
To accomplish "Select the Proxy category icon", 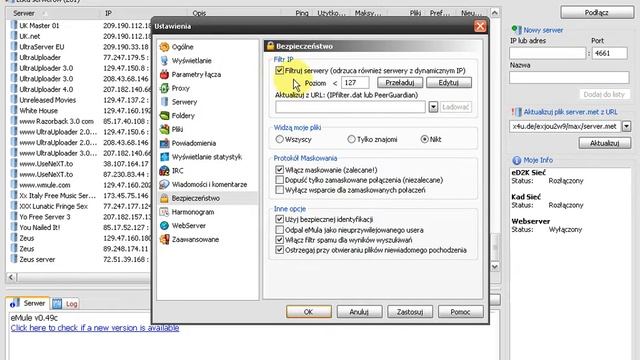I will click(x=164, y=88).
